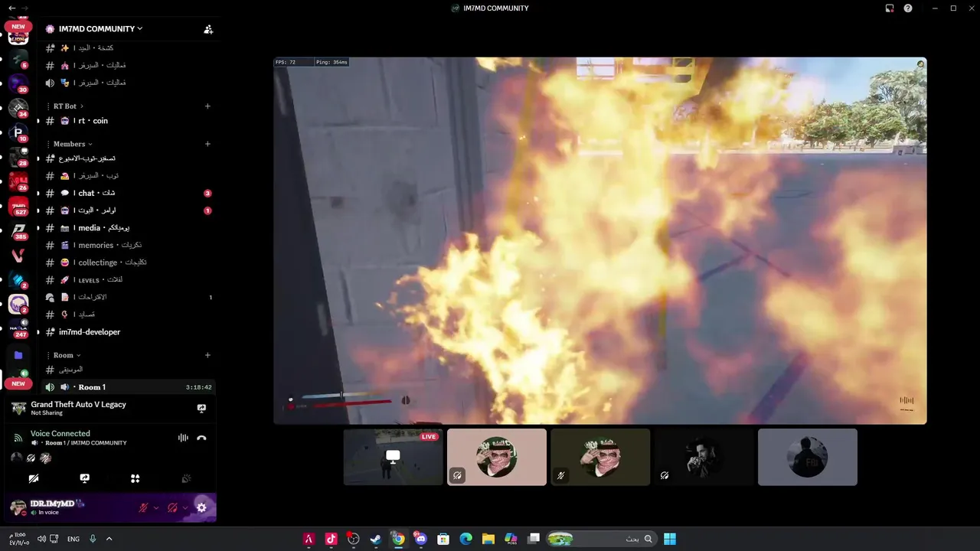Share screen for Grand Theft Auto V Legacy

point(201,409)
